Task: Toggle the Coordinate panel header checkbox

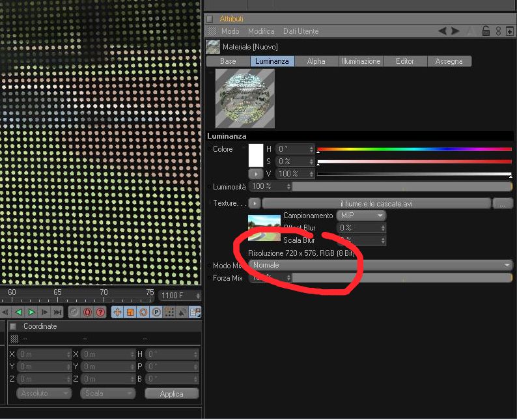Action: [x=13, y=326]
